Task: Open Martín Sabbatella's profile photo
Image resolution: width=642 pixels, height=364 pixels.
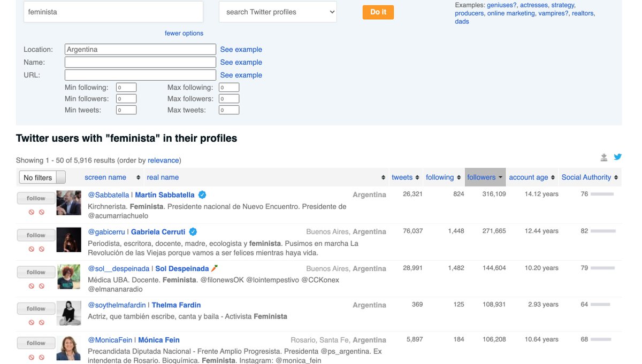Action: click(x=68, y=203)
